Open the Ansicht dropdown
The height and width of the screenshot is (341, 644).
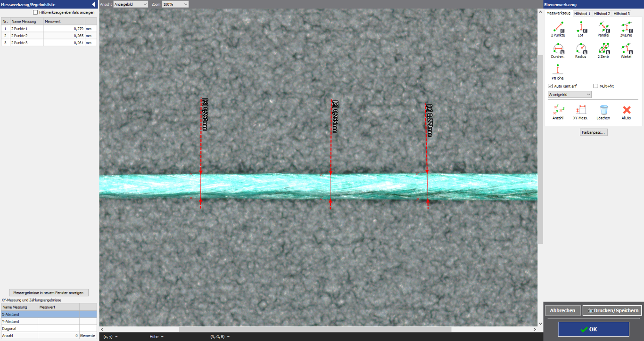(131, 4)
